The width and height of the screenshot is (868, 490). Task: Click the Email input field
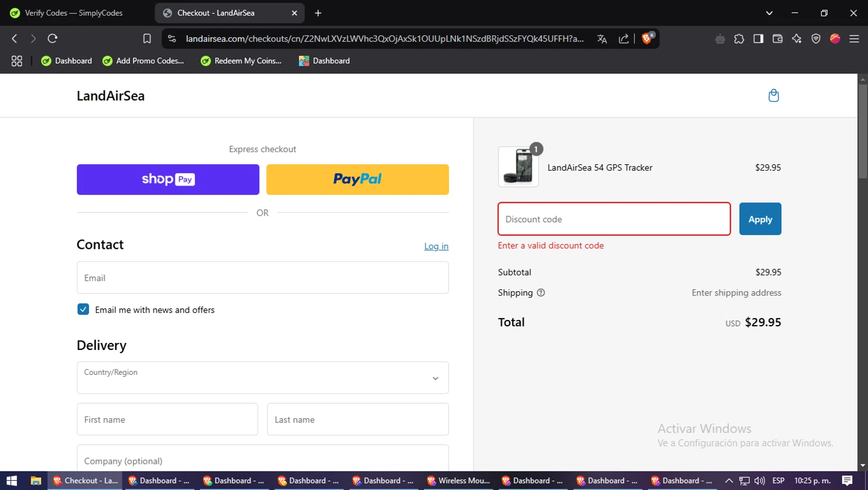tap(263, 278)
